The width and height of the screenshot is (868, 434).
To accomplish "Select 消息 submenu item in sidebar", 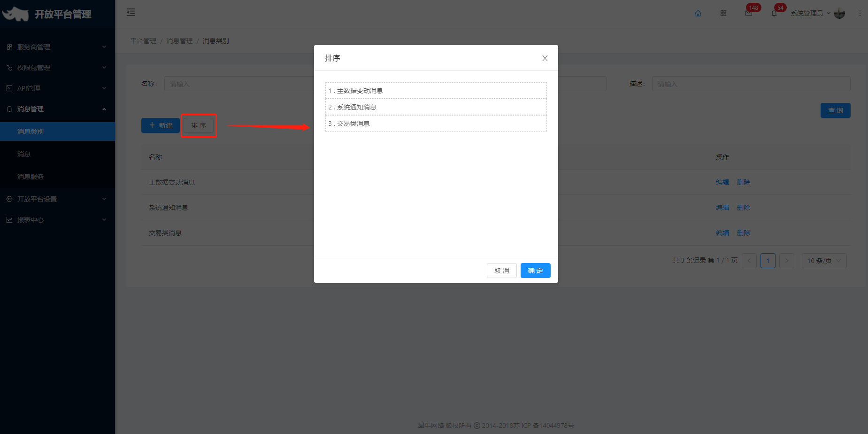I will click(57, 154).
